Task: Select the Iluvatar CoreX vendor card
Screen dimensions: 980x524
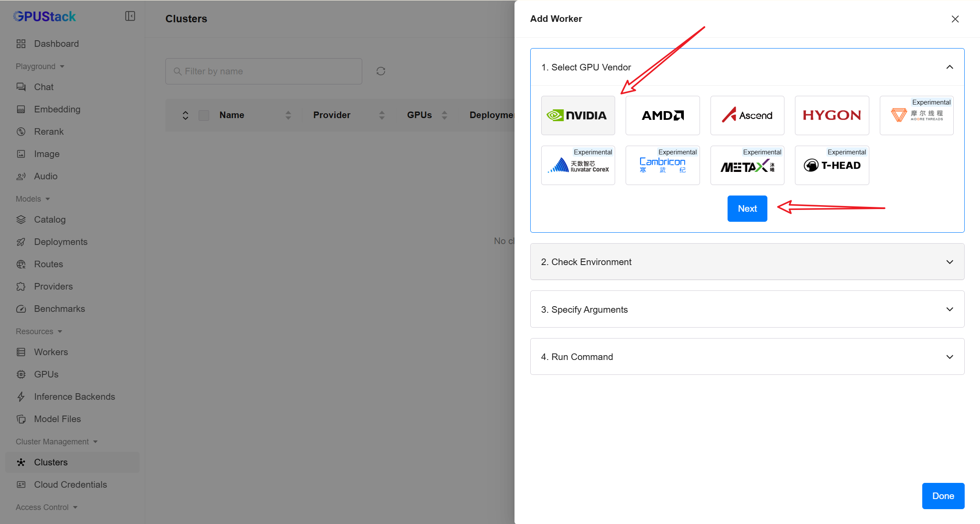Action: (577, 165)
